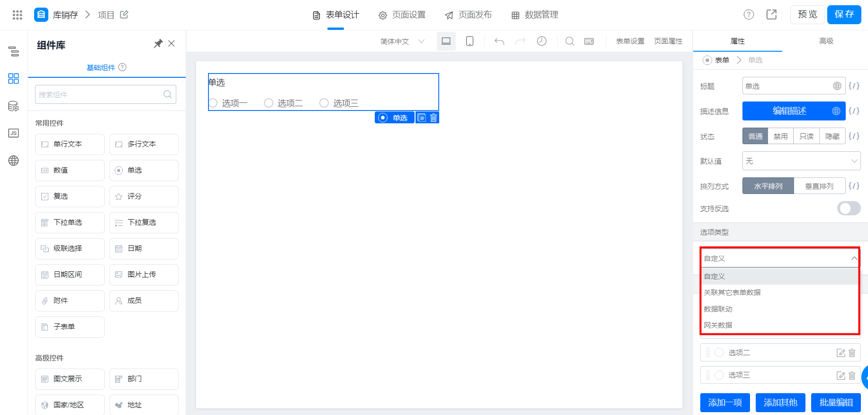This screenshot has width=868, height=415.
Task: Open the JS panel in left sidebar
Action: [x=14, y=133]
